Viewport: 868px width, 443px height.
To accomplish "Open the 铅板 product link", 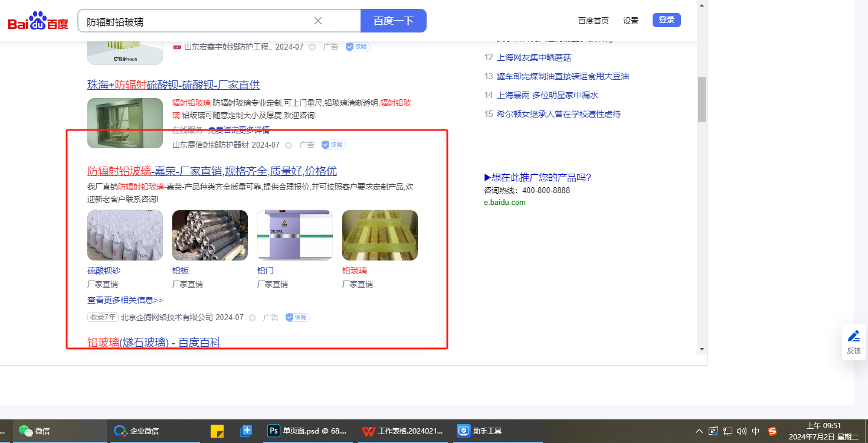I will (181, 271).
